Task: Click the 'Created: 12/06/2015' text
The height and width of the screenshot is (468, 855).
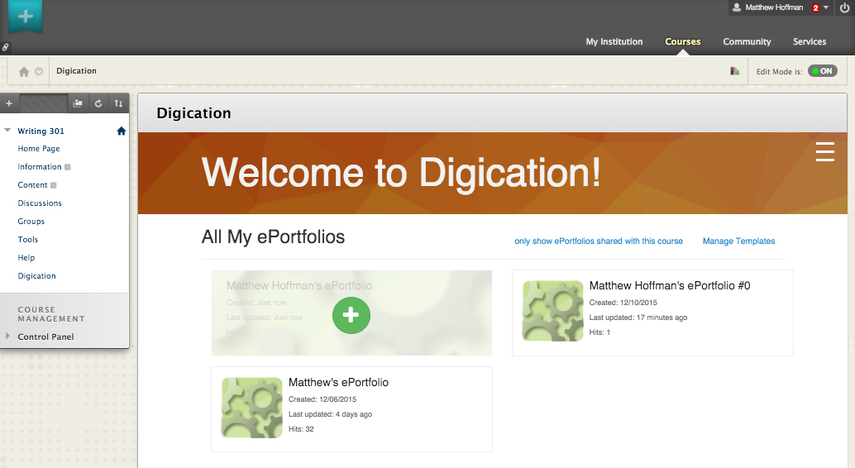Action: click(322, 399)
